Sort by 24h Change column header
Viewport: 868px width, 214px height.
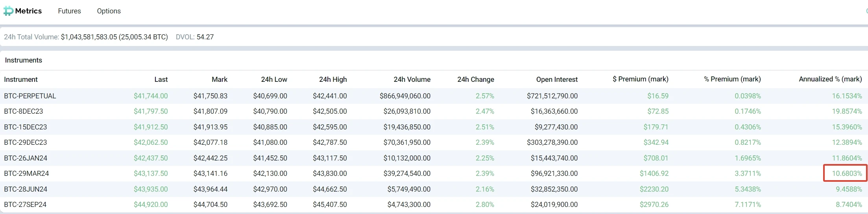coord(475,79)
